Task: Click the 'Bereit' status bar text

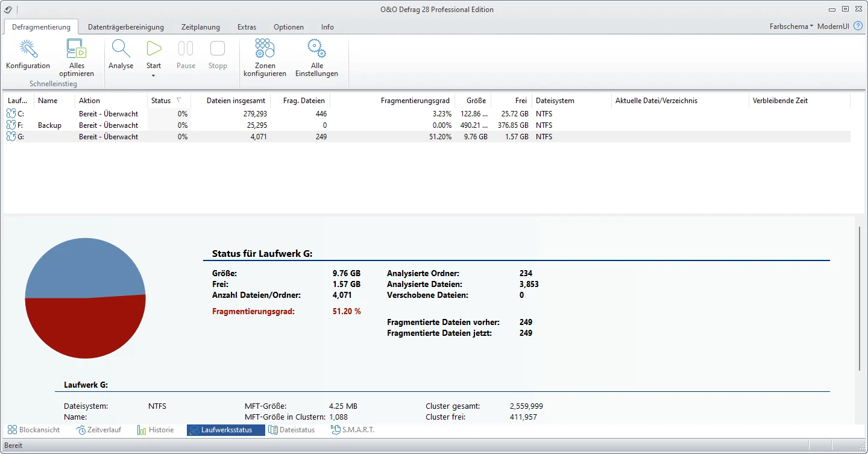Action: pyautogui.click(x=13, y=446)
